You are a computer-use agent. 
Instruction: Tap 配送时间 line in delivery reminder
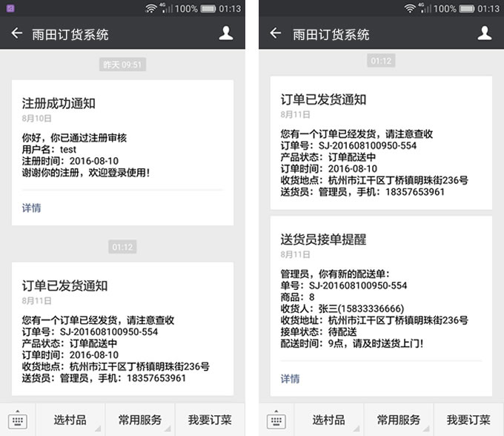[352, 343]
